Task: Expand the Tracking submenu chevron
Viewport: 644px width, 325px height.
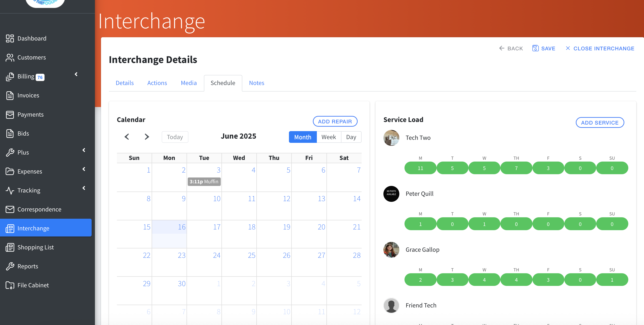Action: point(84,188)
